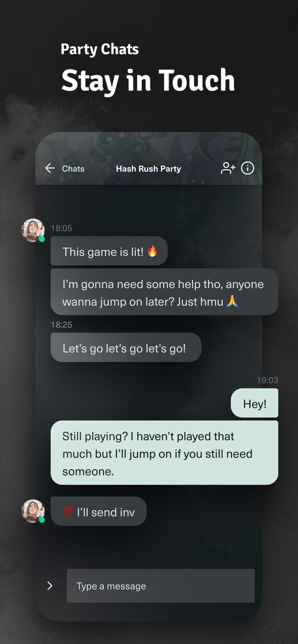Select the 'This game is lit!' message

click(109, 251)
